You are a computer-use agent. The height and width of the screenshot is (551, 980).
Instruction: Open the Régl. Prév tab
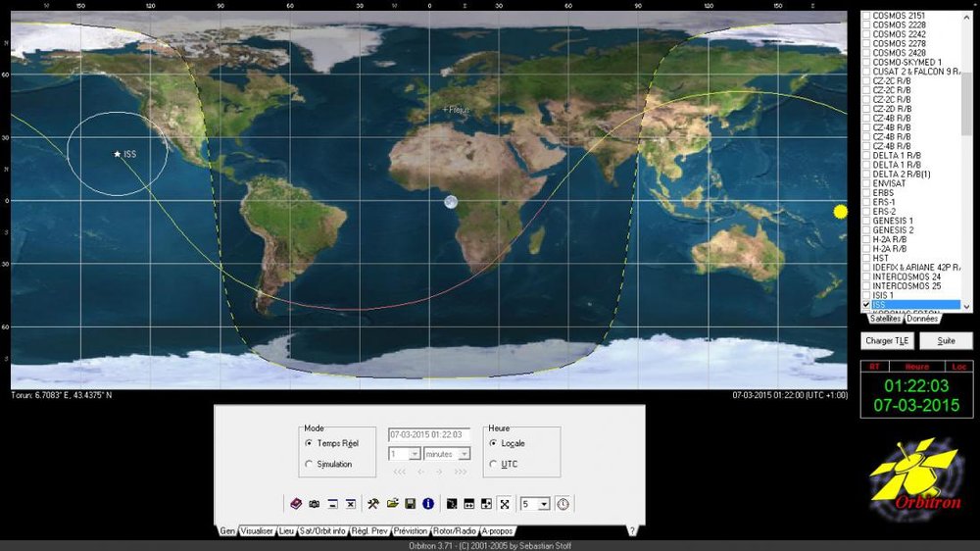tap(369, 531)
